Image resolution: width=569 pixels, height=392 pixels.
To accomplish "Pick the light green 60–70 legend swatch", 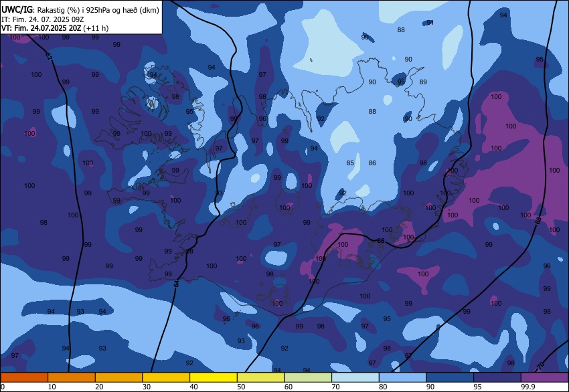I will [308, 377].
